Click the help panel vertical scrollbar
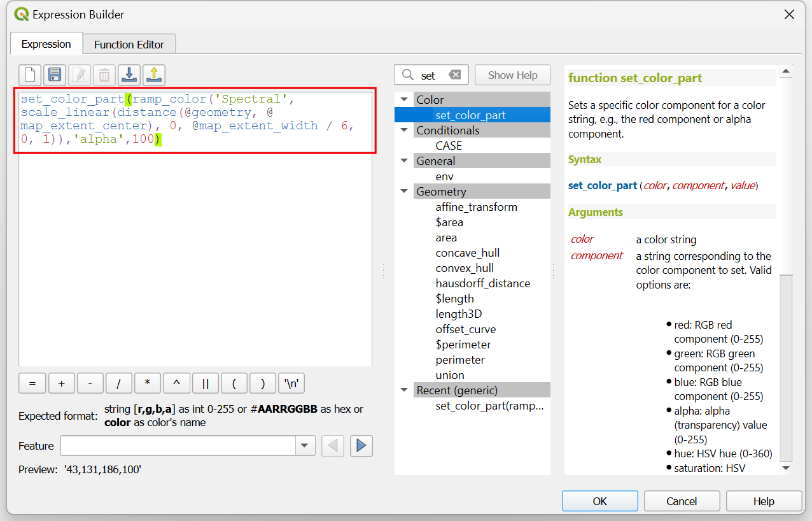The width and height of the screenshot is (812, 521). click(x=786, y=366)
